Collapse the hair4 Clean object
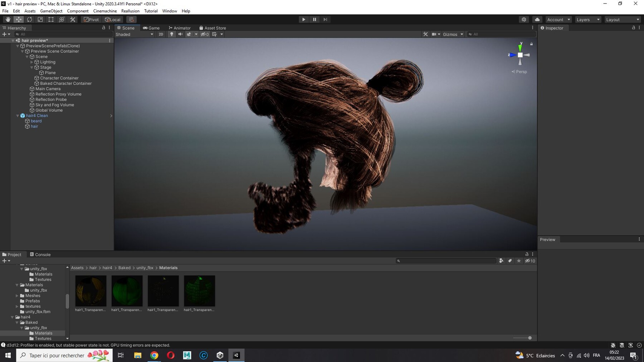The height and width of the screenshot is (362, 644). [18, 116]
